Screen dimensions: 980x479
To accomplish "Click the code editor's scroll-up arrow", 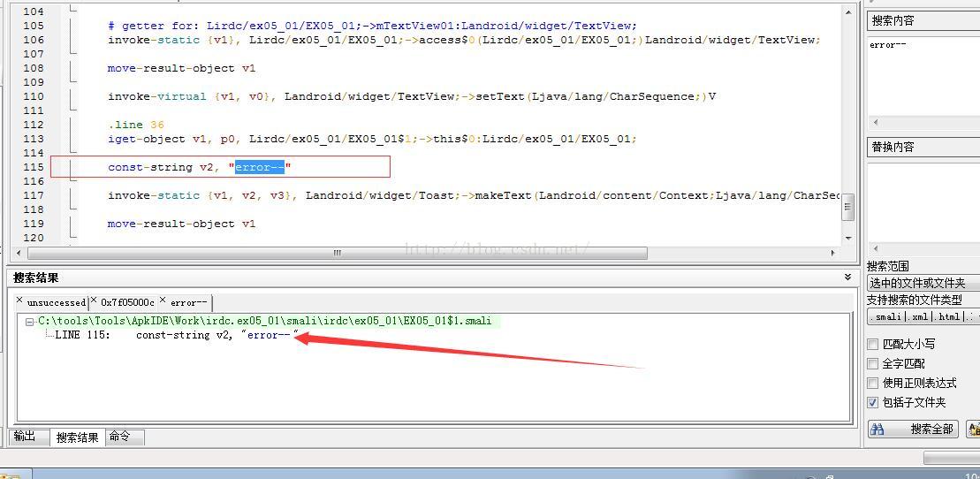I will pos(848,11).
